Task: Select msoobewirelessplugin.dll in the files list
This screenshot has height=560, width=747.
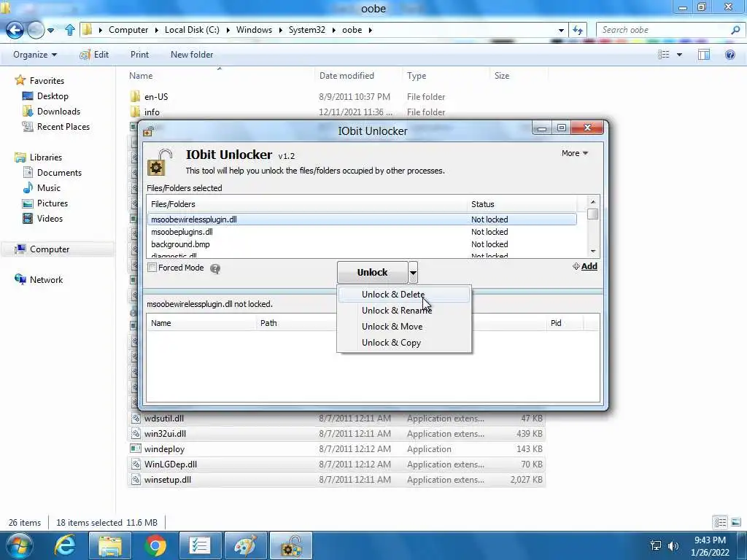Action: coord(362,219)
